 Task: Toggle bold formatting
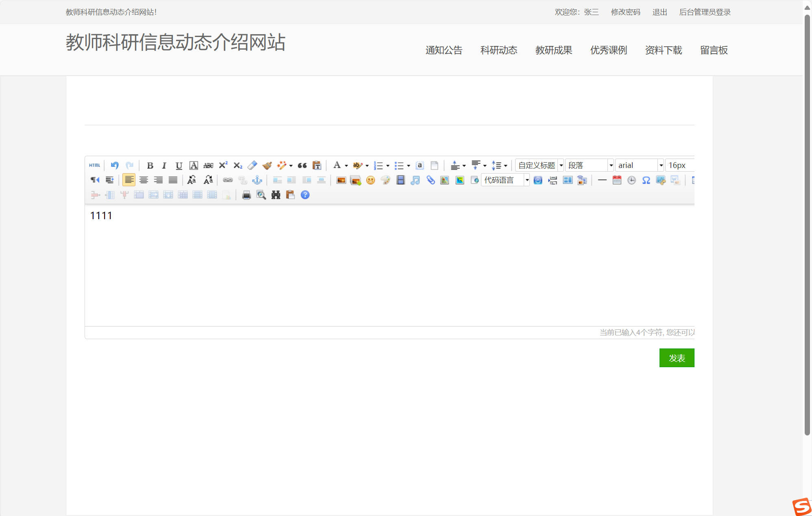pos(150,165)
